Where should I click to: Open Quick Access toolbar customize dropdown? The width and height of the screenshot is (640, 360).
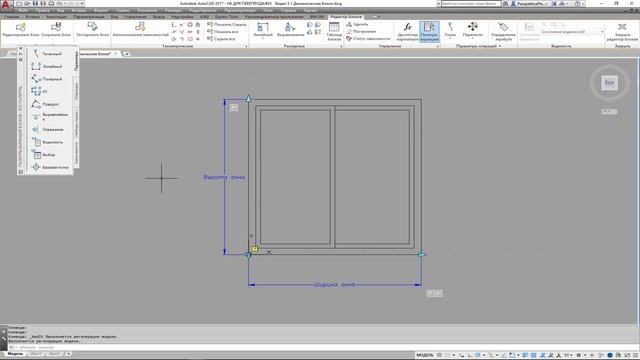point(82,4)
